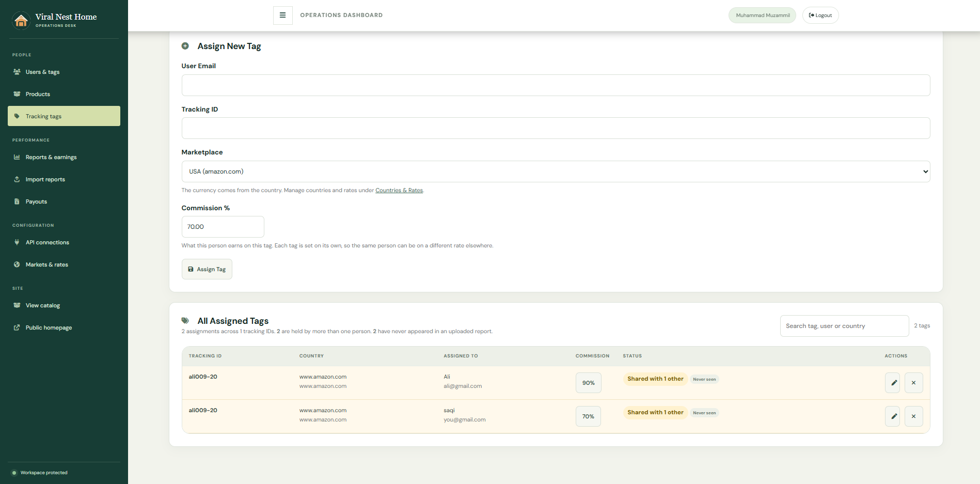Viewport: 980px width, 484px height.
Task: Open the Marketplace dropdown
Action: pyautogui.click(x=556, y=171)
